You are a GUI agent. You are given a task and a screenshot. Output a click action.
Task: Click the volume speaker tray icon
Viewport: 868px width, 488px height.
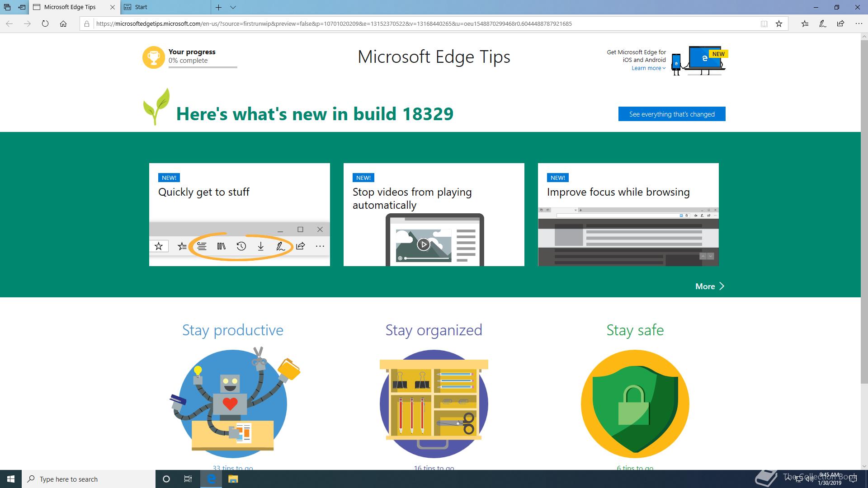point(809,479)
